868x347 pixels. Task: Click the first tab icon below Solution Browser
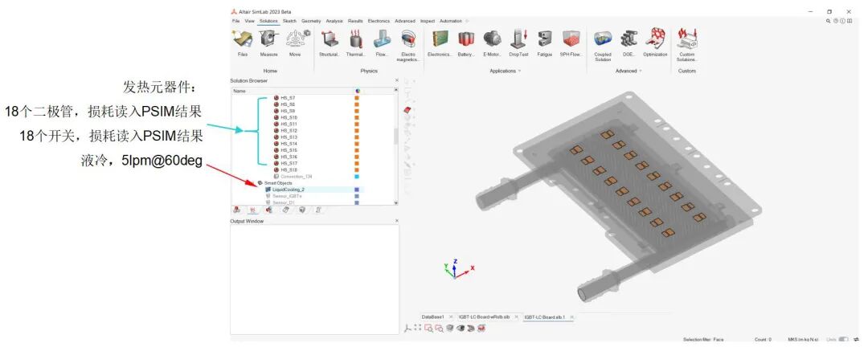(x=237, y=210)
